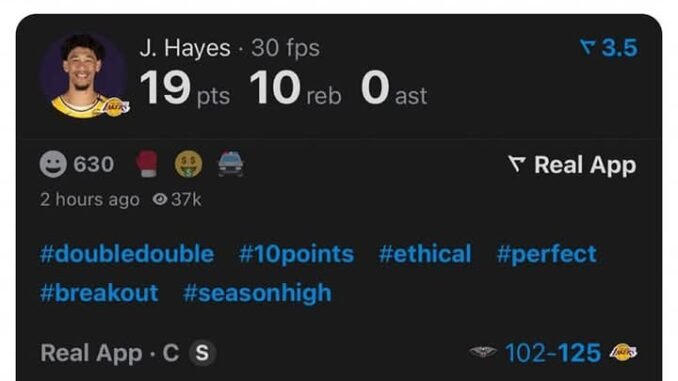The height and width of the screenshot is (381, 678).
Task: Click the 102-125 game score
Action: (553, 352)
